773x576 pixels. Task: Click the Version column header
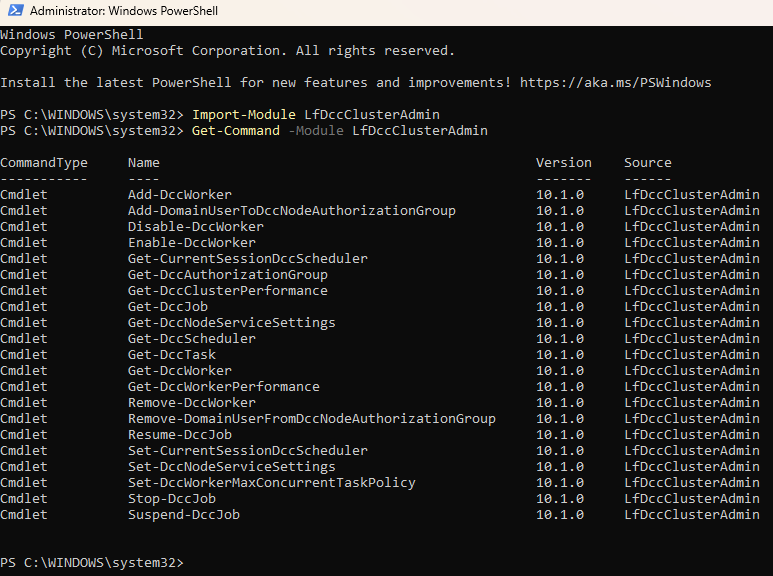click(x=564, y=163)
